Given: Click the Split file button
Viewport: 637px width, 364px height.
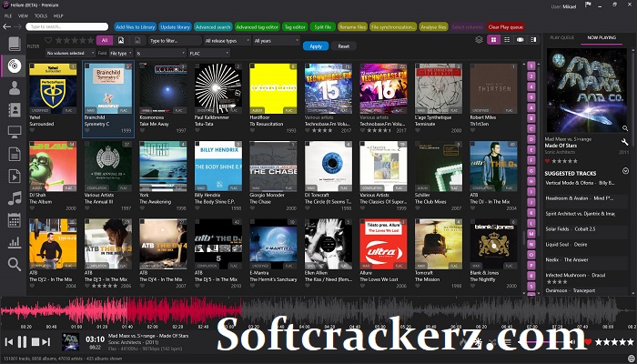Looking at the screenshot, I should (322, 26).
